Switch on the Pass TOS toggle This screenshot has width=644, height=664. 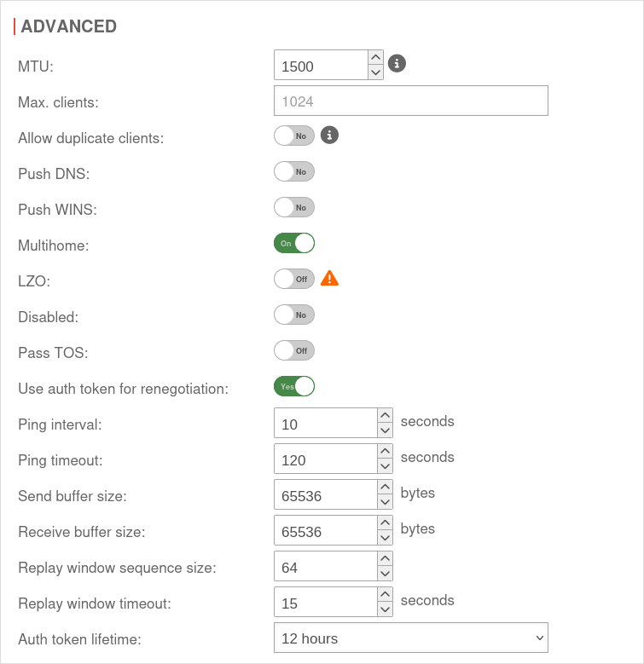click(x=294, y=350)
